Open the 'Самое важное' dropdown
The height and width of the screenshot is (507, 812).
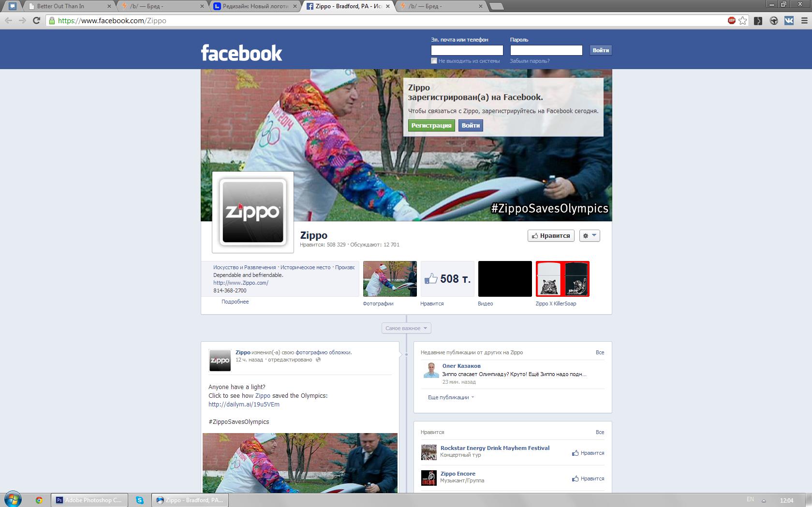click(406, 328)
